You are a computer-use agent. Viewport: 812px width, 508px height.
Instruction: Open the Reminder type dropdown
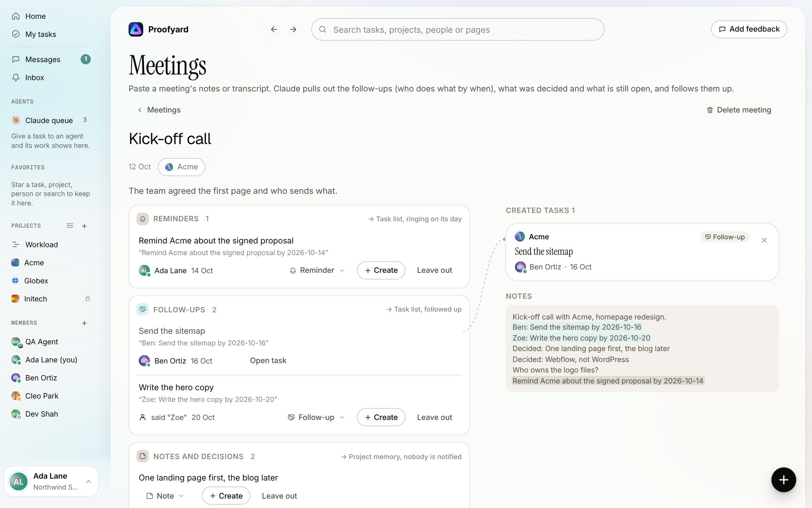pos(317,270)
